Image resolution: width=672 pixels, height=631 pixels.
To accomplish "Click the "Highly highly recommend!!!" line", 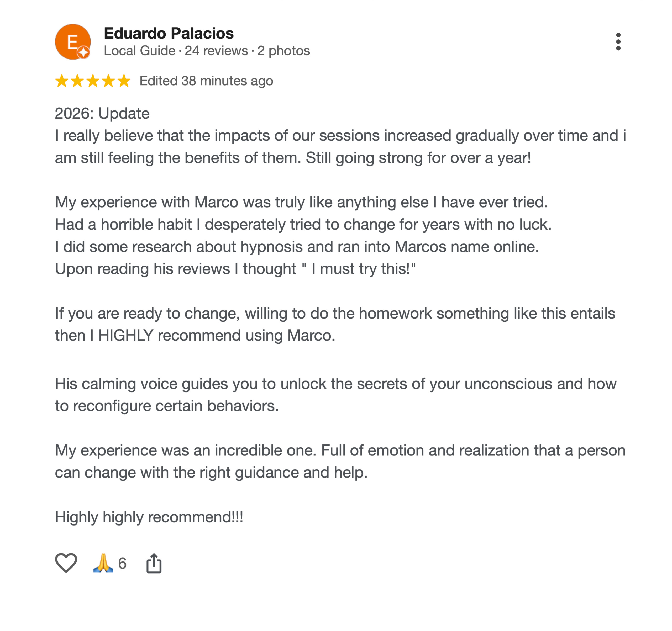I will (149, 517).
